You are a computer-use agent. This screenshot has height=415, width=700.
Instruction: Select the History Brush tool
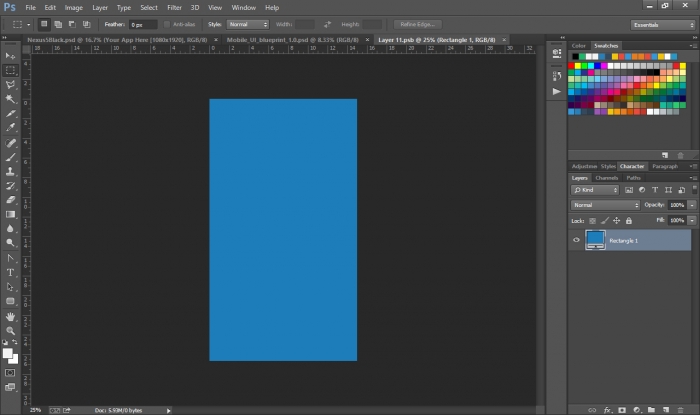10,186
